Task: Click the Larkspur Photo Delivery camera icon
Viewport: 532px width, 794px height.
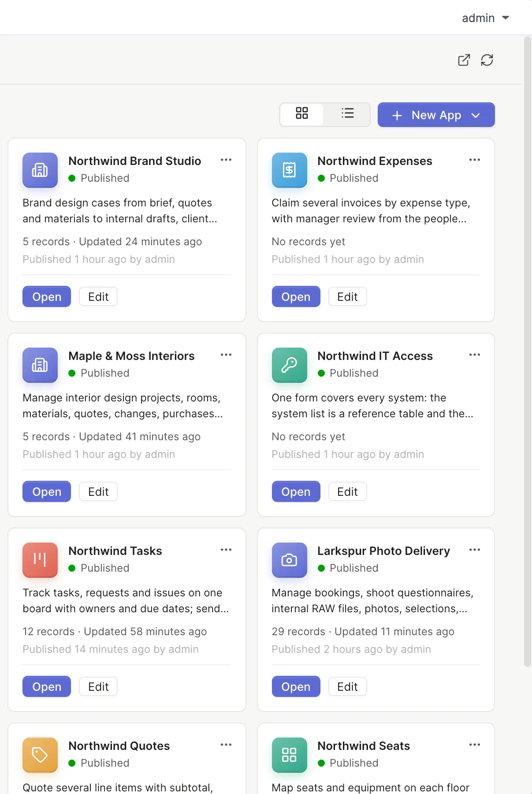Action: (x=290, y=560)
